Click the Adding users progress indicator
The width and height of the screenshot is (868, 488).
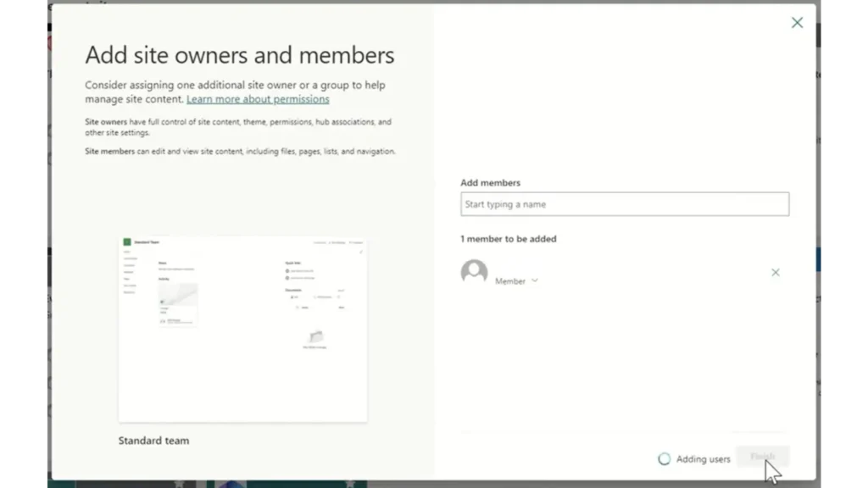coord(664,458)
